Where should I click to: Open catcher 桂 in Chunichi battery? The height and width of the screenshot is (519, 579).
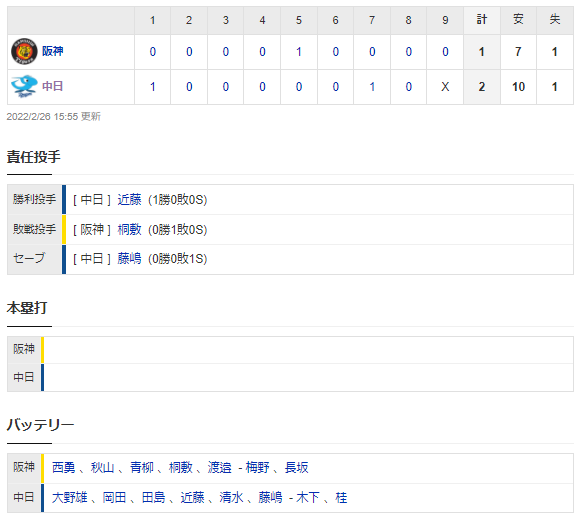(341, 498)
